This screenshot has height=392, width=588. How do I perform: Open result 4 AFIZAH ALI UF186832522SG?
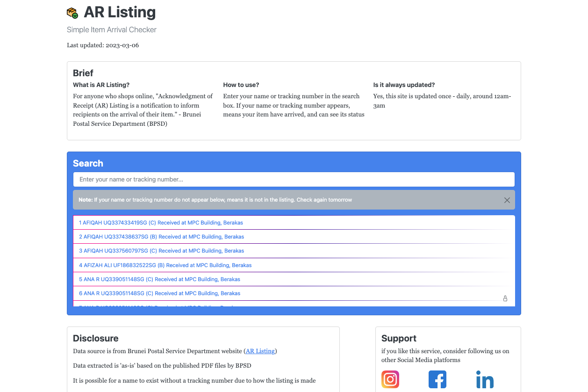[165, 265]
